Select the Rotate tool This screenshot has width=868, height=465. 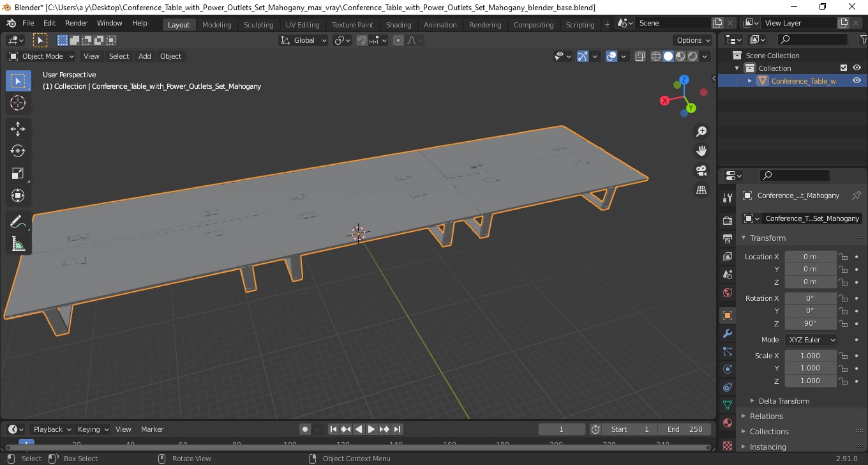[x=18, y=151]
